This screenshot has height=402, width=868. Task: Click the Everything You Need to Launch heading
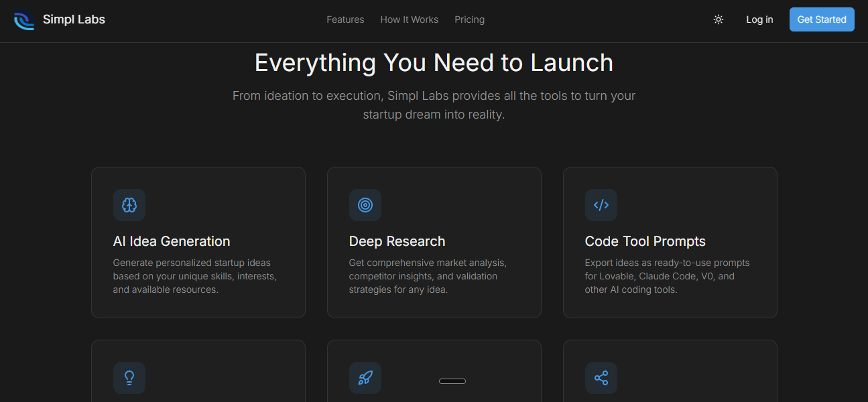434,63
